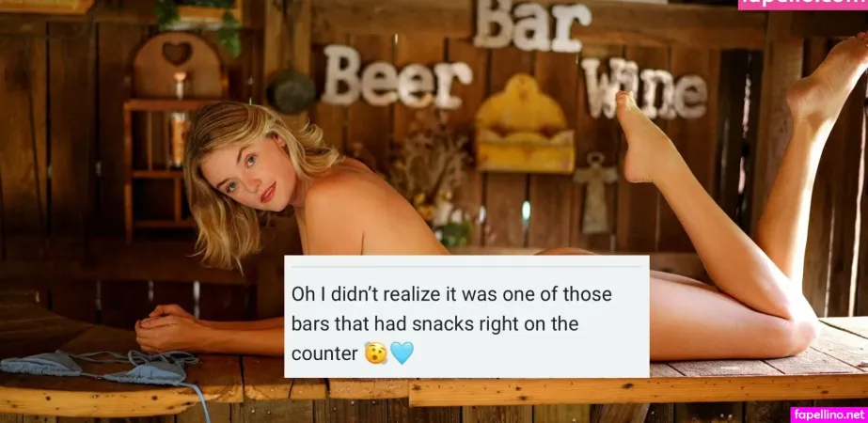Click the kissing face emoji in the comment
Screen dimensions: 868x423
pos(376,353)
